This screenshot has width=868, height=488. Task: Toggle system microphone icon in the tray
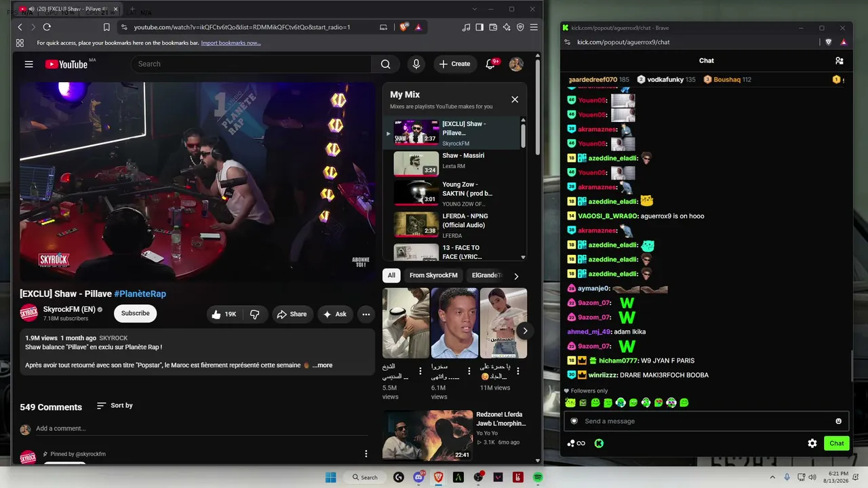coord(787,477)
